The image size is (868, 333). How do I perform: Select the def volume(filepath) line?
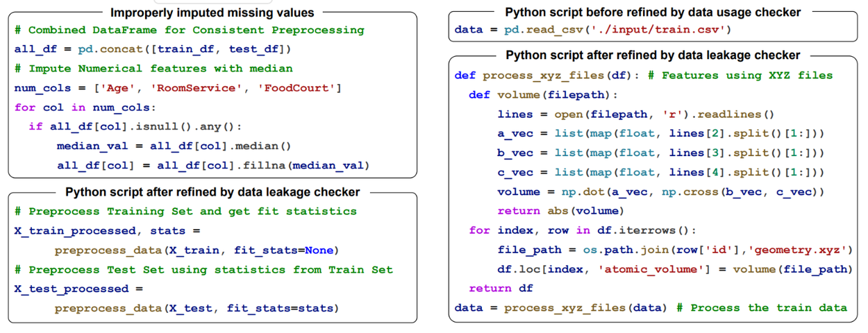pyautogui.click(x=543, y=95)
